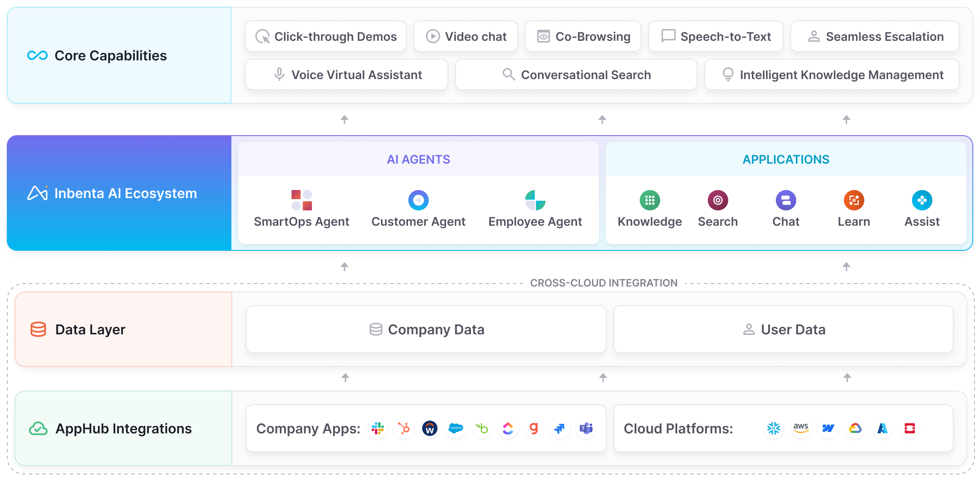Screen dimensions: 980x488
Task: Click the red letter g app icon
Action: point(534,428)
